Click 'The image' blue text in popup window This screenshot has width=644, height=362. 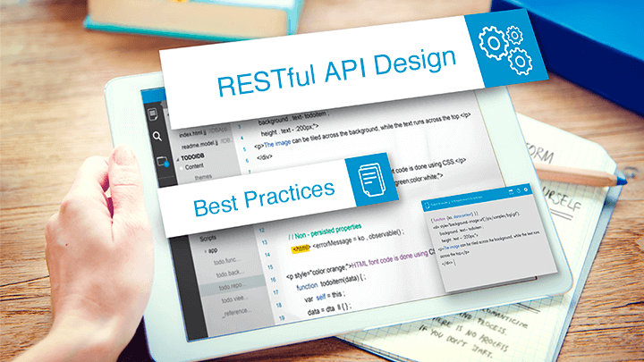pyautogui.click(x=452, y=247)
